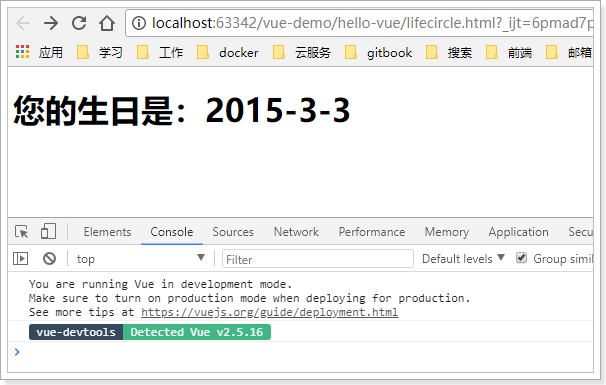This screenshot has height=385, width=606.
Task: Reload the page with refresh icon
Action: (79, 23)
